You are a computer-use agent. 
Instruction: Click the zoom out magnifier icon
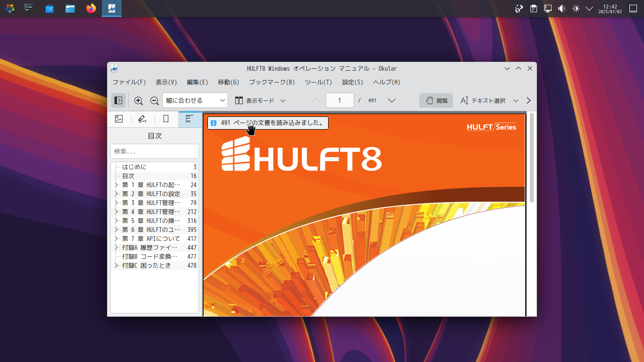click(154, 100)
